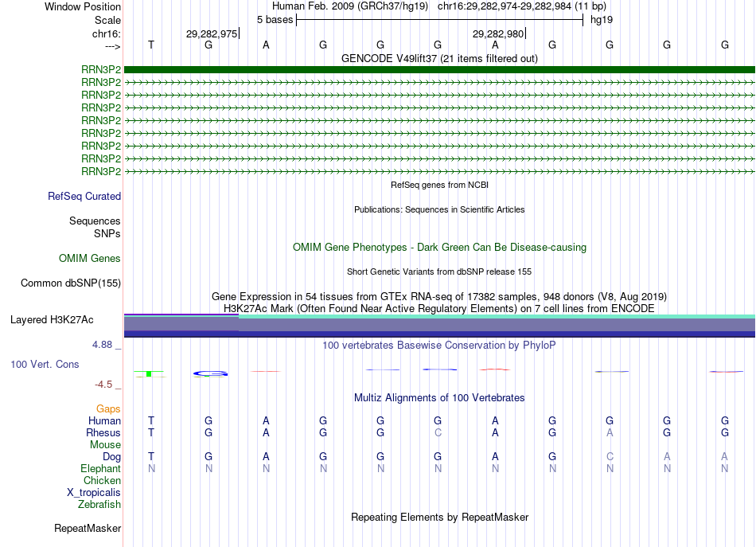Screen dimensions: 756x547
Task: Click the purple H3K27Ac signal band
Action: click(x=439, y=326)
